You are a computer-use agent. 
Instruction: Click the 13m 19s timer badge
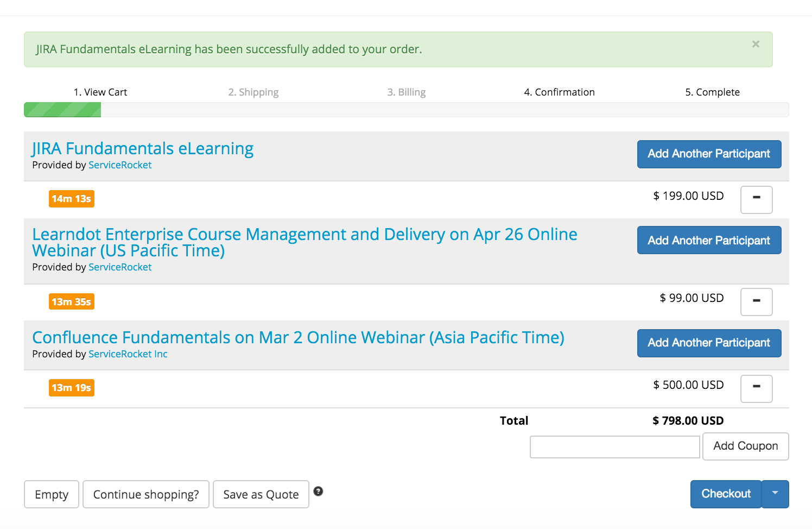pyautogui.click(x=72, y=388)
